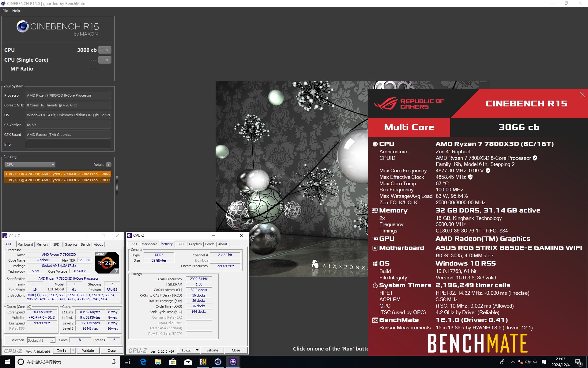
Task: Click the taskbar search box
Action: pos(67,362)
